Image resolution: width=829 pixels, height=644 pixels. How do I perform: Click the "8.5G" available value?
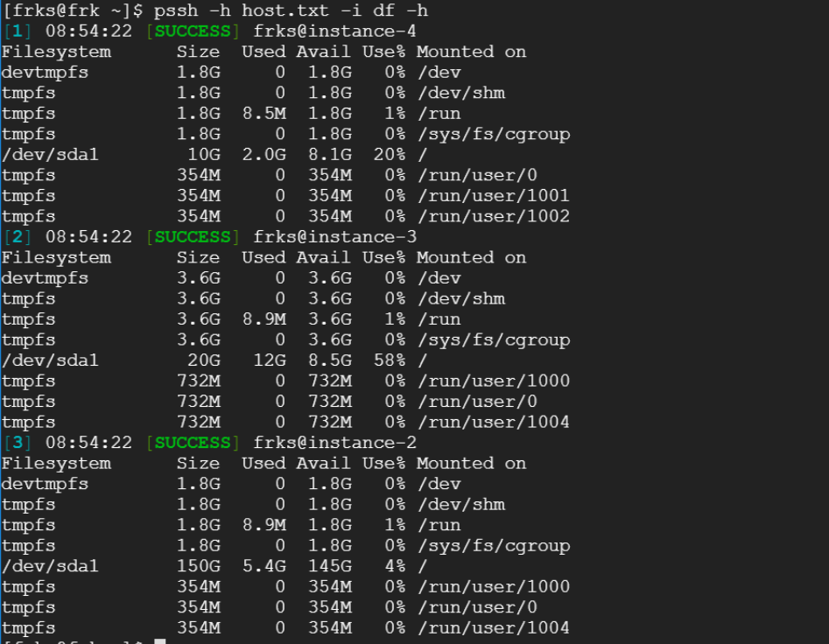[330, 360]
